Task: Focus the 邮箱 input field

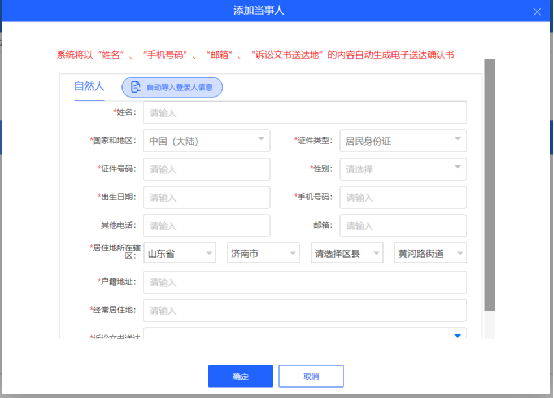Action: click(x=403, y=226)
